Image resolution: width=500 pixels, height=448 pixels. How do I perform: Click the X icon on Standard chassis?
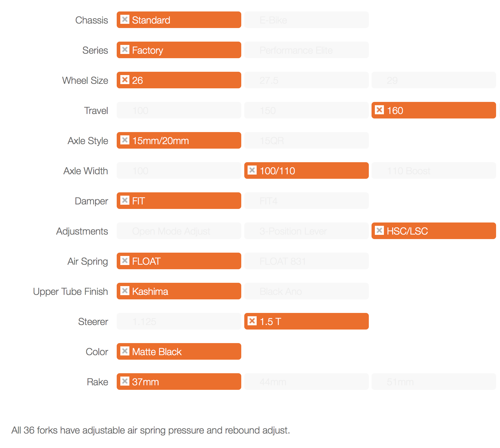coord(125,20)
